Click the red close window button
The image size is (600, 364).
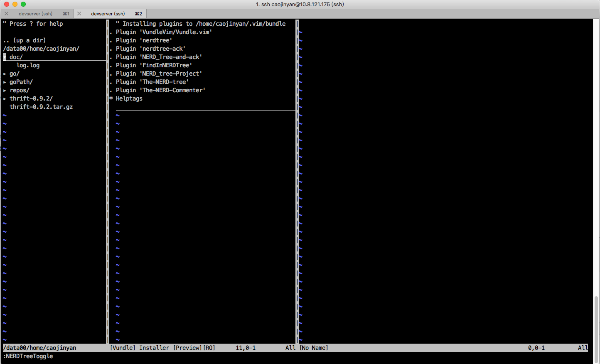pos(6,4)
